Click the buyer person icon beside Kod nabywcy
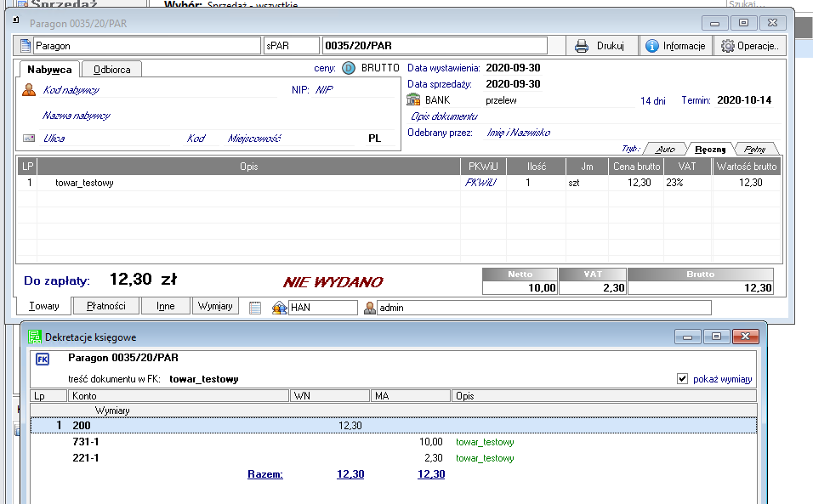 coord(29,90)
